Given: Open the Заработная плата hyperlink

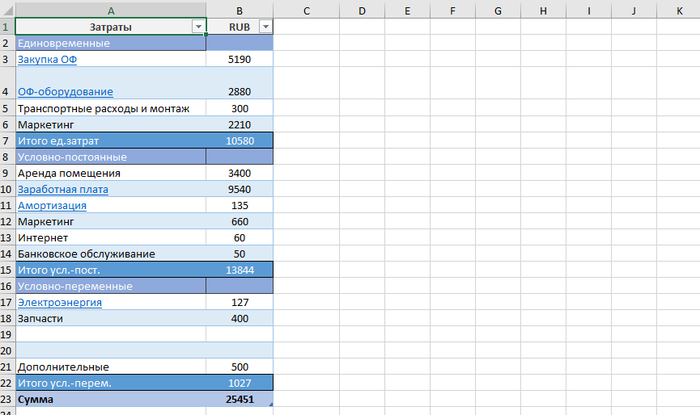Looking at the screenshot, I should click(63, 189).
